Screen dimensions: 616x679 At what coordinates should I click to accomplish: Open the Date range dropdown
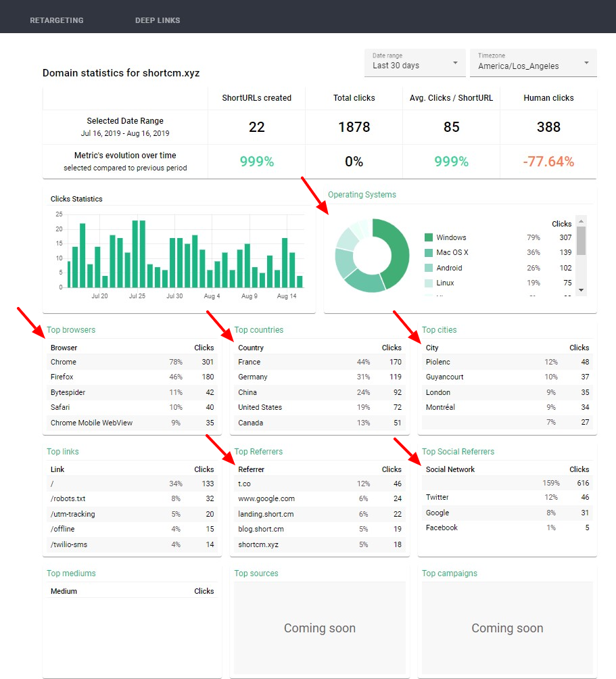click(414, 63)
